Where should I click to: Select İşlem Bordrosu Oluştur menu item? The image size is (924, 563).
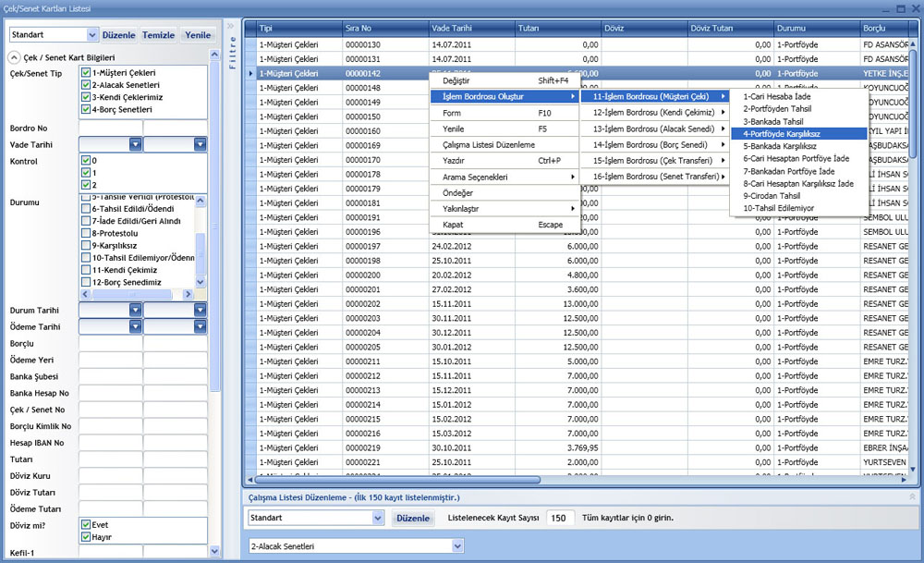click(x=505, y=97)
